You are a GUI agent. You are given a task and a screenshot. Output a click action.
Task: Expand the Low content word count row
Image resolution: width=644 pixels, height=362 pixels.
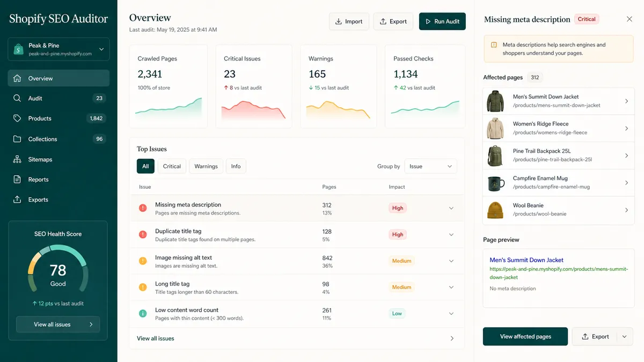coord(451,313)
